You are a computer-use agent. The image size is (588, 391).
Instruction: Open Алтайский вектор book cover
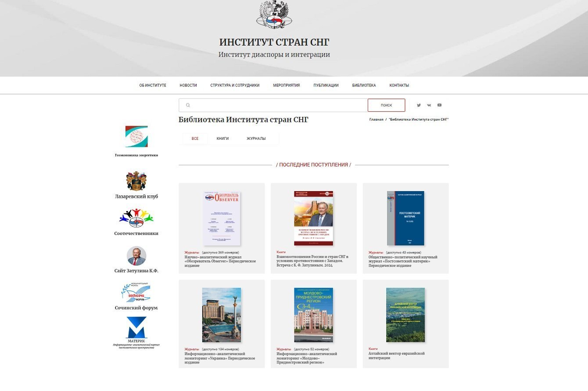[x=405, y=315]
